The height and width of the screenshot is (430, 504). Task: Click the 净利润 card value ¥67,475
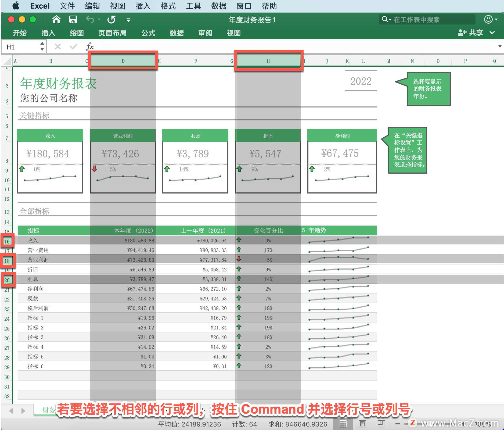340,153
